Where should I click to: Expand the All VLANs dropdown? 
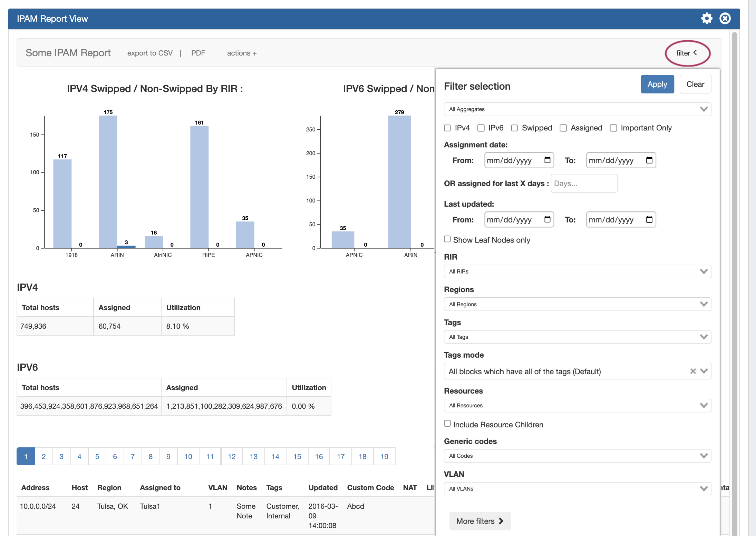point(577,489)
